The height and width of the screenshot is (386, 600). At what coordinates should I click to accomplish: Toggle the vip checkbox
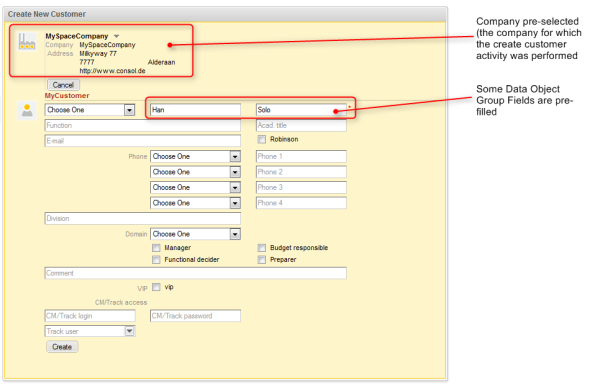(x=156, y=287)
